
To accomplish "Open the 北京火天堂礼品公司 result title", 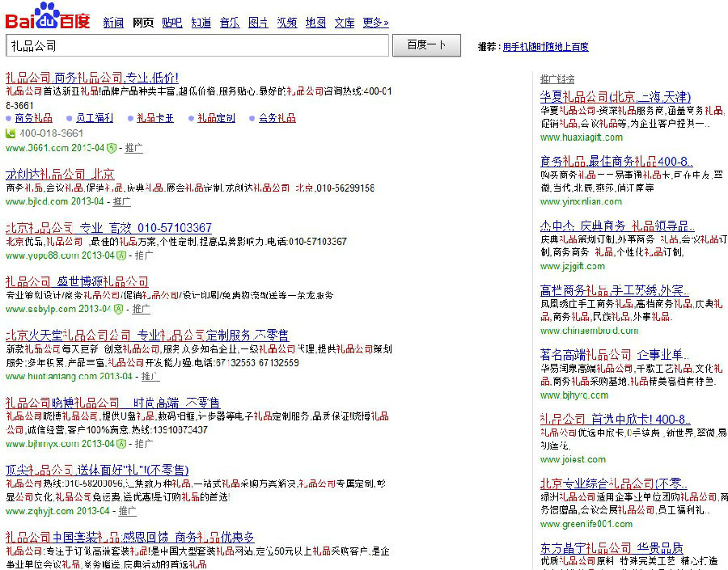I will pyautogui.click(x=147, y=336).
